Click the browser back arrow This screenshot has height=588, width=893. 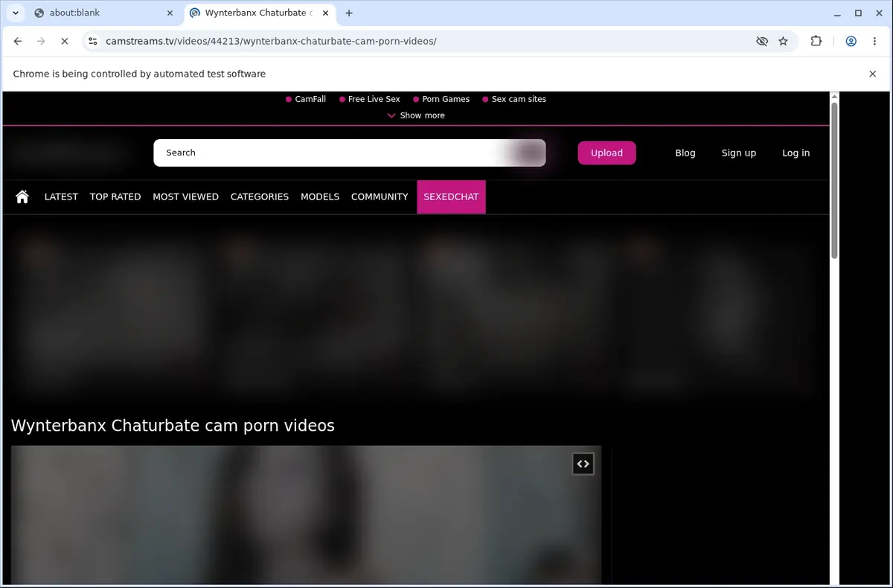18,42
